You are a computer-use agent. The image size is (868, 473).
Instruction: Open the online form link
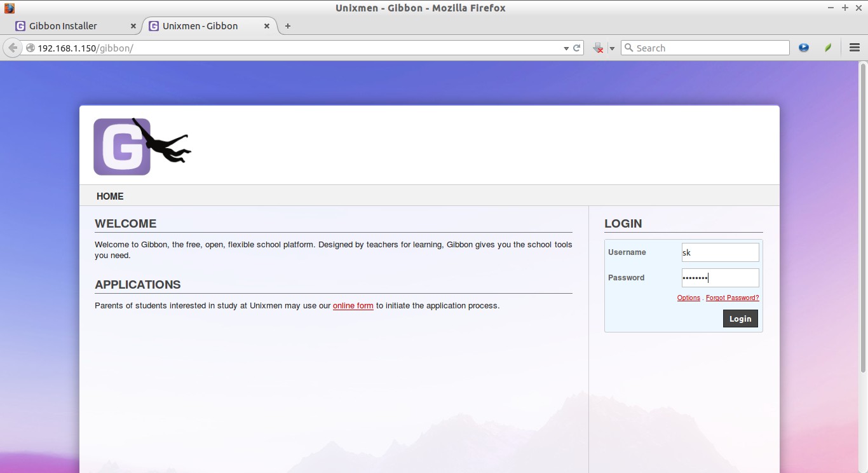coord(353,306)
